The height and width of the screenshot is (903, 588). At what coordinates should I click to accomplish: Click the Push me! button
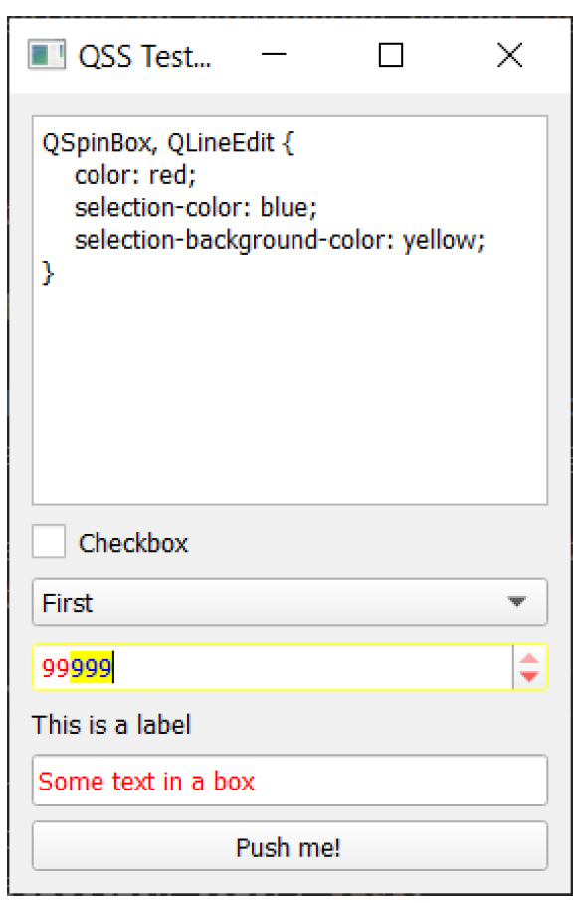290,846
